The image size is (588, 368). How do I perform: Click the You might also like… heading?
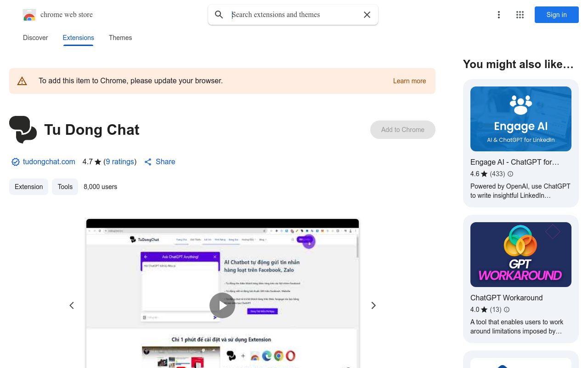518,64
